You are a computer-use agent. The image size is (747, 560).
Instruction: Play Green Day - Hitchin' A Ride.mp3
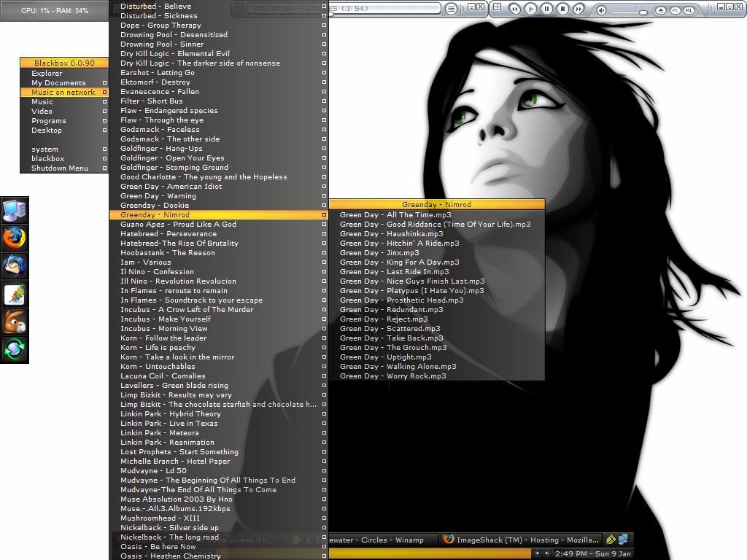pos(436,244)
